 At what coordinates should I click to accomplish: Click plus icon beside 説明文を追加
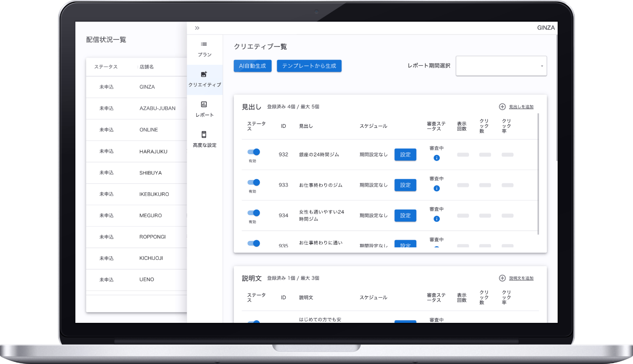(502, 278)
